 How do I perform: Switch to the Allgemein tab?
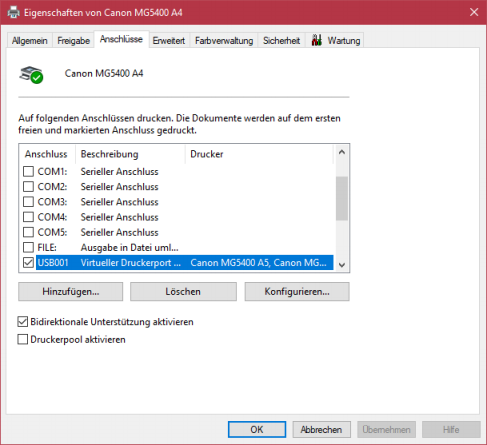tap(30, 41)
